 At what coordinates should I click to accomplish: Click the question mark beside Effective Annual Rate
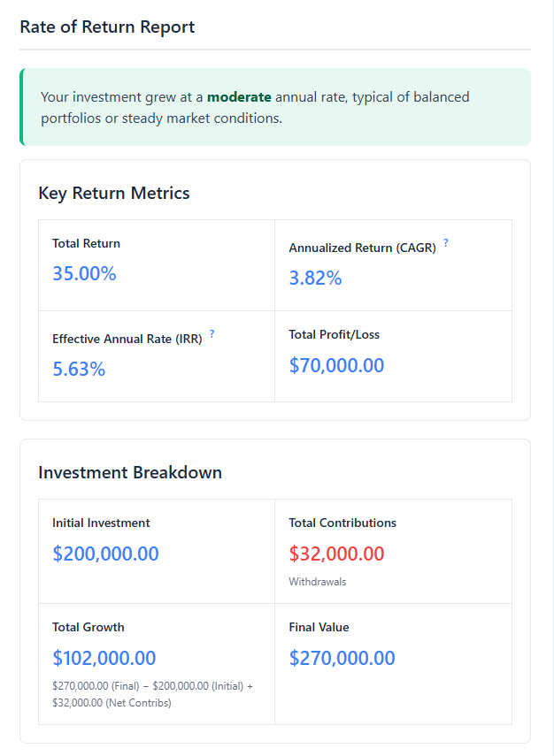212,333
